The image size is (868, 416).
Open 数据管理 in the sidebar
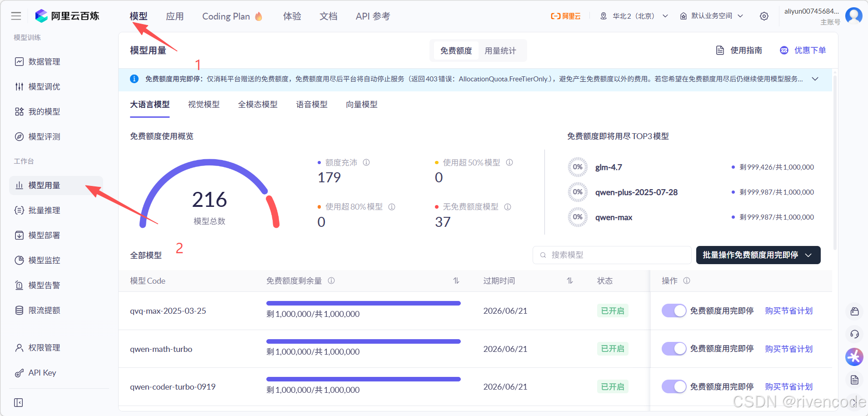(x=44, y=61)
